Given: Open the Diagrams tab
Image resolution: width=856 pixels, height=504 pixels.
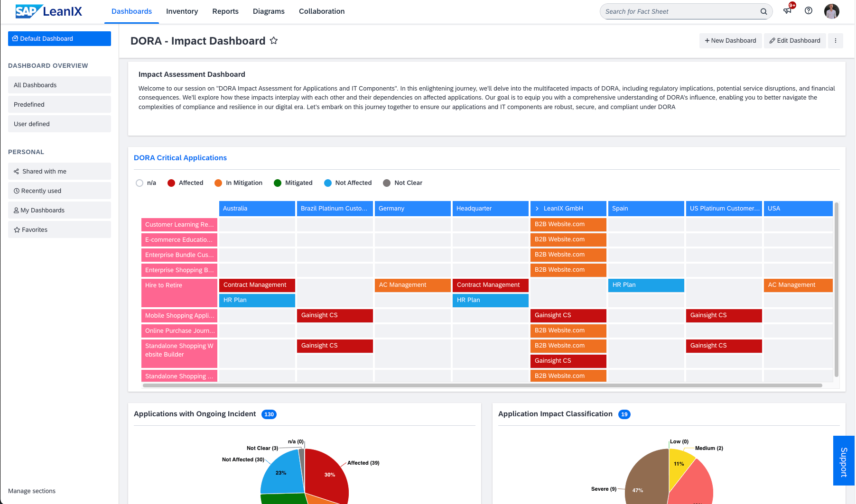Looking at the screenshot, I should click(x=269, y=11).
